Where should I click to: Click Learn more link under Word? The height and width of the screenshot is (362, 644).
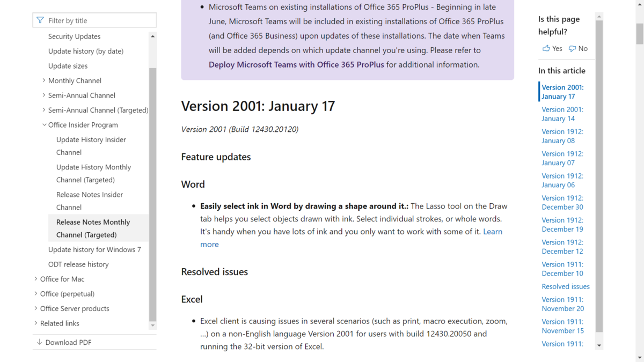click(x=493, y=232)
